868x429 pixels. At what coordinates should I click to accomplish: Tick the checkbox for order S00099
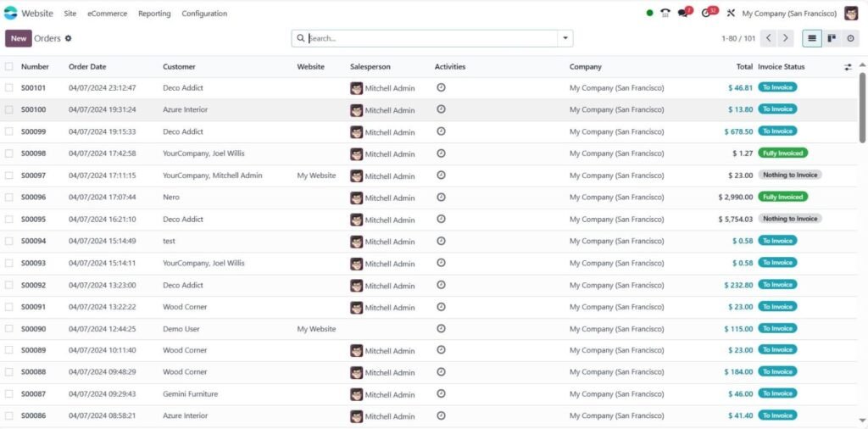[x=8, y=131]
